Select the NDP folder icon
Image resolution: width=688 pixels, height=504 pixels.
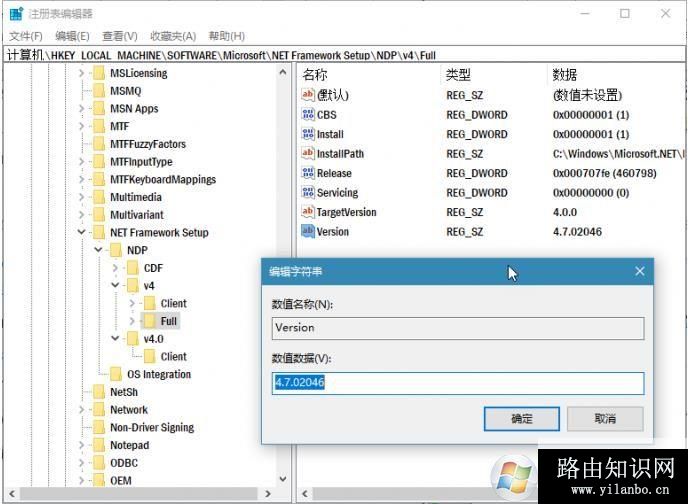click(116, 250)
